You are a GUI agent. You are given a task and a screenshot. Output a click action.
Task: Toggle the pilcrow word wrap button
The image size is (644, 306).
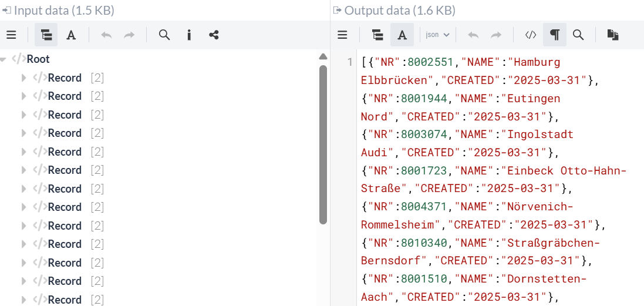[x=554, y=35]
